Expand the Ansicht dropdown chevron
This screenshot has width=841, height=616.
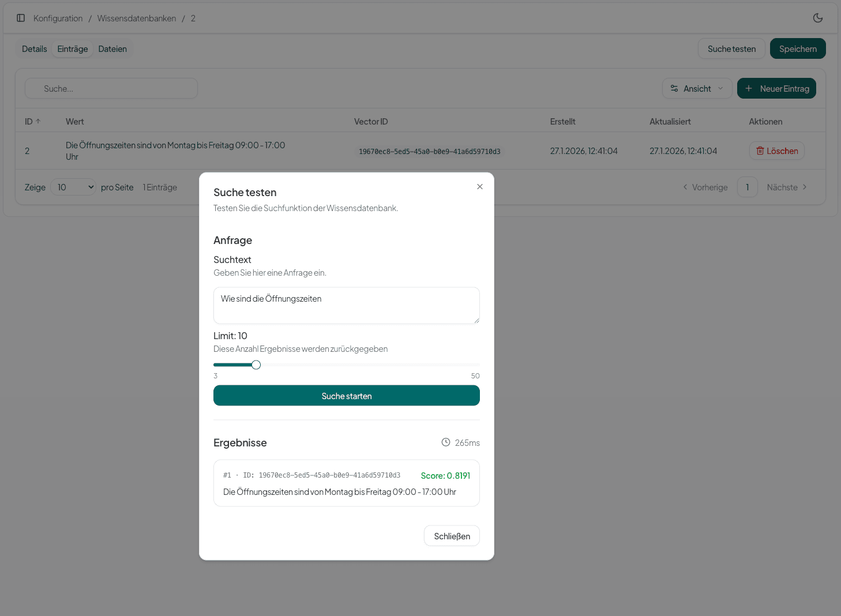point(720,88)
